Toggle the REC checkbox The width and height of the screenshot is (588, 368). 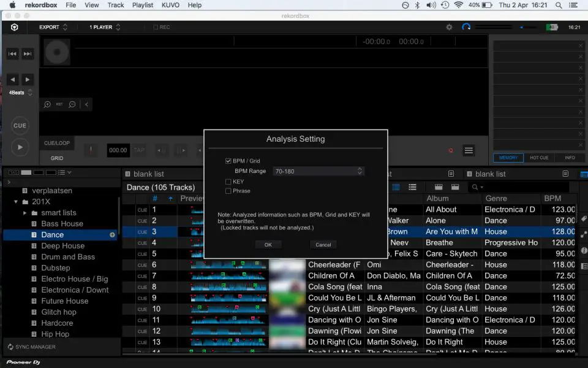click(156, 27)
